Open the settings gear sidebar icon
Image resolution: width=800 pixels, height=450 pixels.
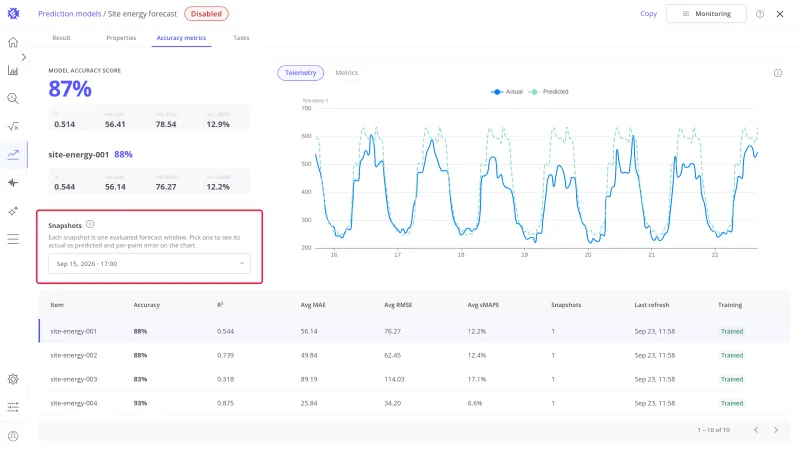coord(13,379)
